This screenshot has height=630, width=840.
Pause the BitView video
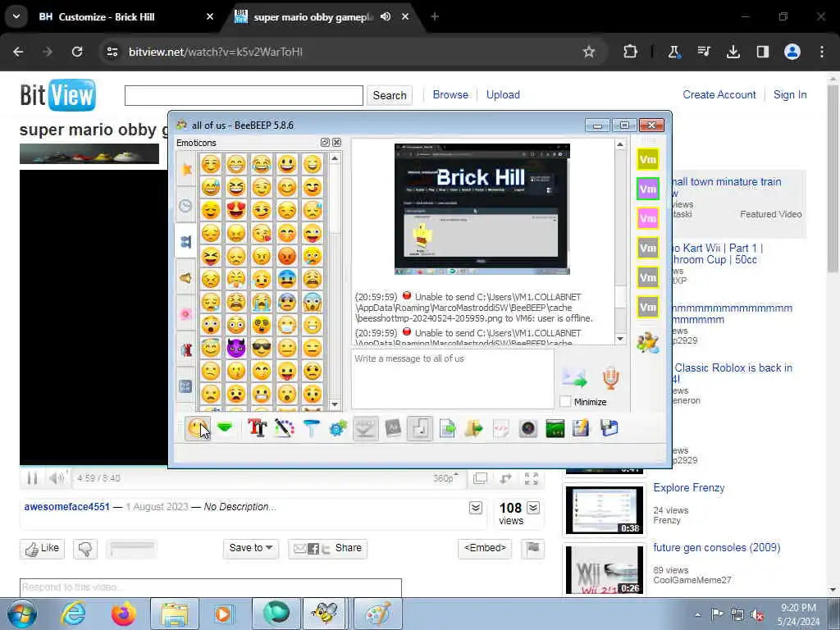pos(32,478)
